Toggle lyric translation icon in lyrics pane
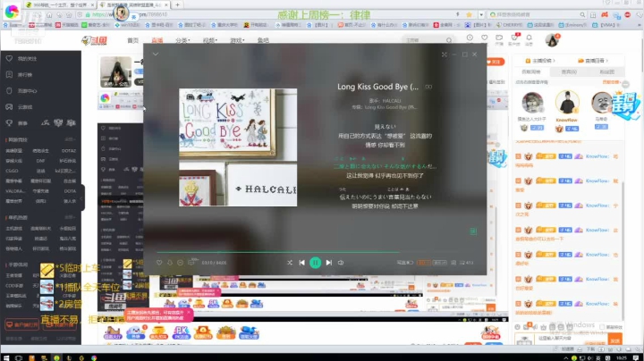644x361 pixels. click(473, 231)
